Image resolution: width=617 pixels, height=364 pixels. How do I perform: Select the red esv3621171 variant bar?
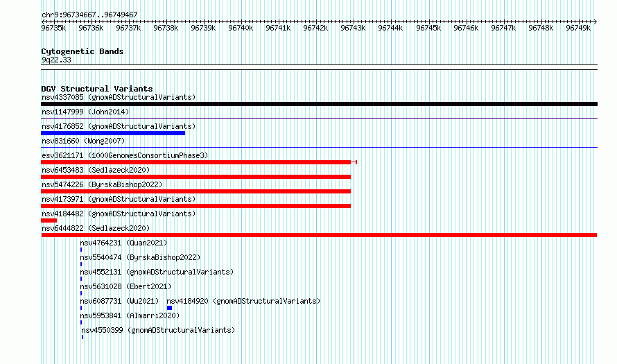click(199, 162)
